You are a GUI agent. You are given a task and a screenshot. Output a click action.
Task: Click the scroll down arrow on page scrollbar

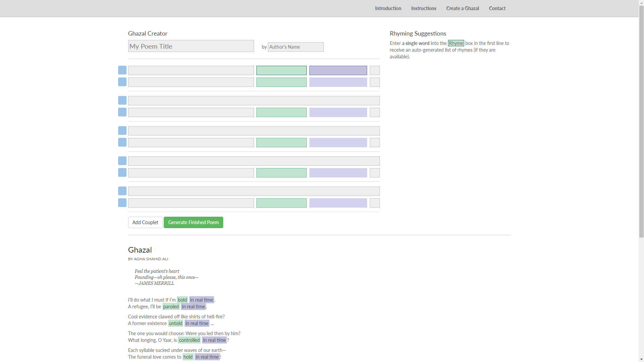point(641,359)
